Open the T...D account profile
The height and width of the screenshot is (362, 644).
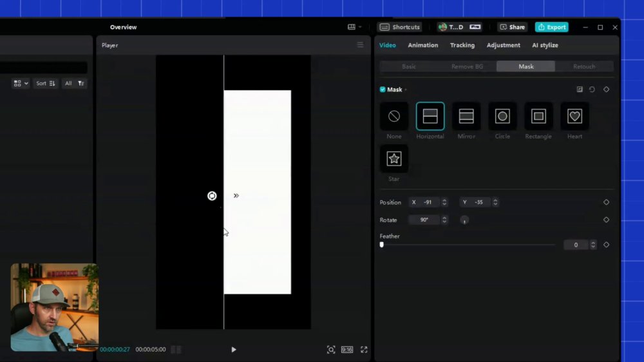point(459,27)
